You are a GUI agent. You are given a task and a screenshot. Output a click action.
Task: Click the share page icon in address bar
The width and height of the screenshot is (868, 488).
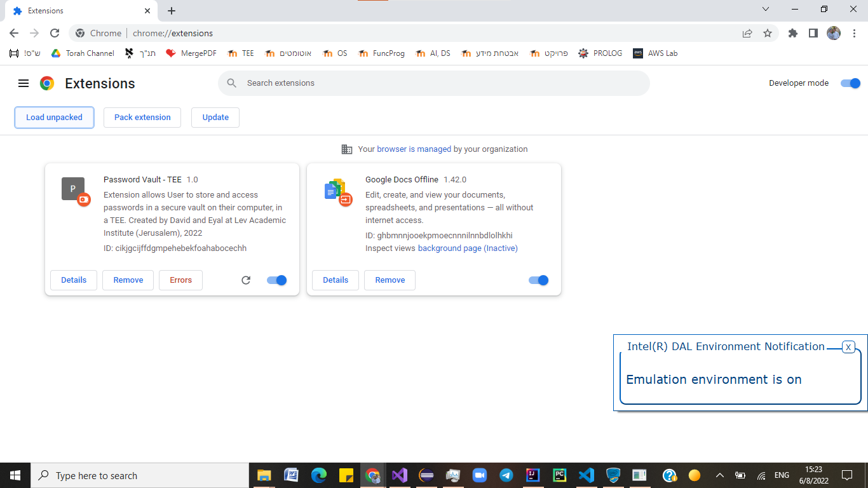tap(747, 33)
